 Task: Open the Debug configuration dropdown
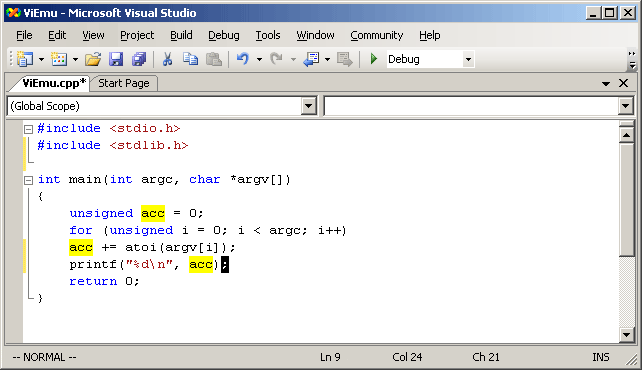468,59
